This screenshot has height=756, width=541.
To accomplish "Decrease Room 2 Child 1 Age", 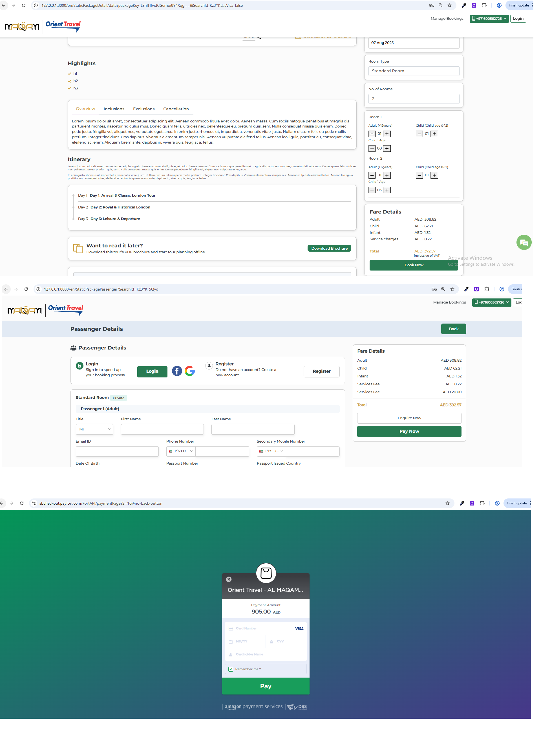I will point(377,193).
